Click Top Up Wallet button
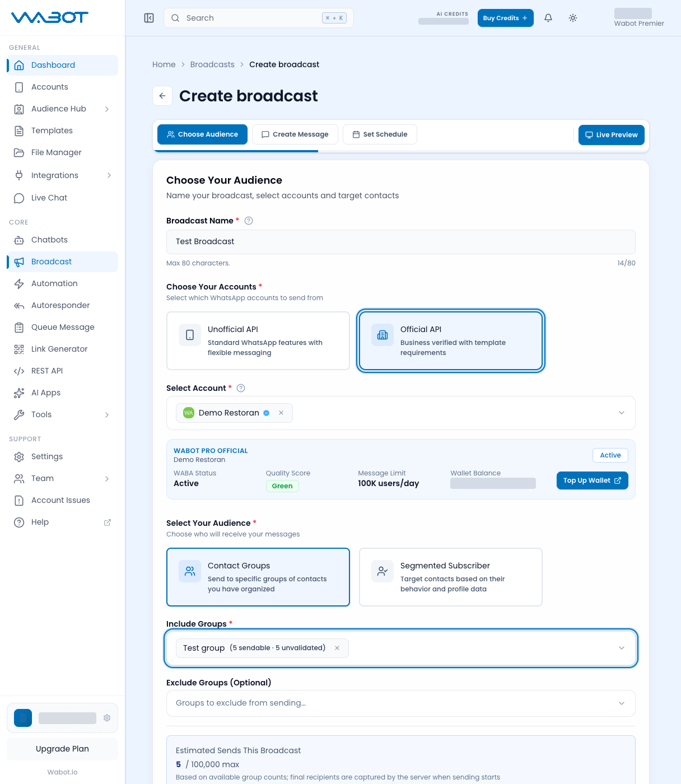The height and width of the screenshot is (784, 681). click(593, 480)
